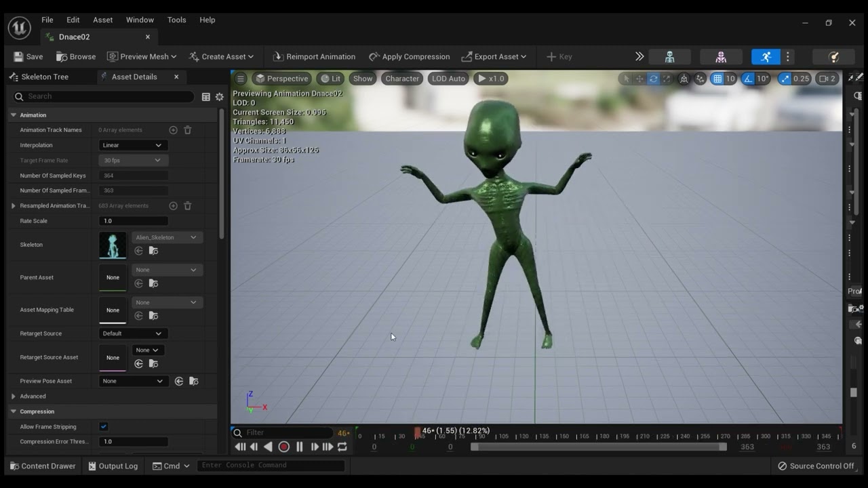Open the Help menu

[x=208, y=20]
